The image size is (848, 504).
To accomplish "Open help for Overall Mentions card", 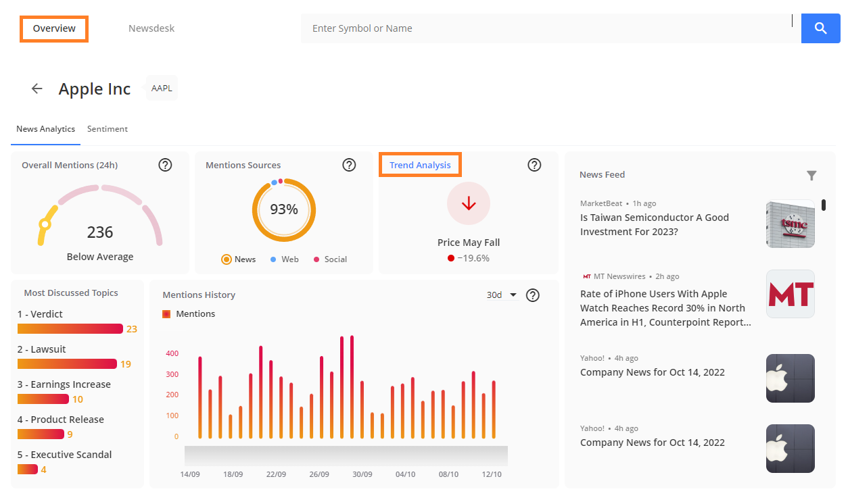I will [x=165, y=165].
